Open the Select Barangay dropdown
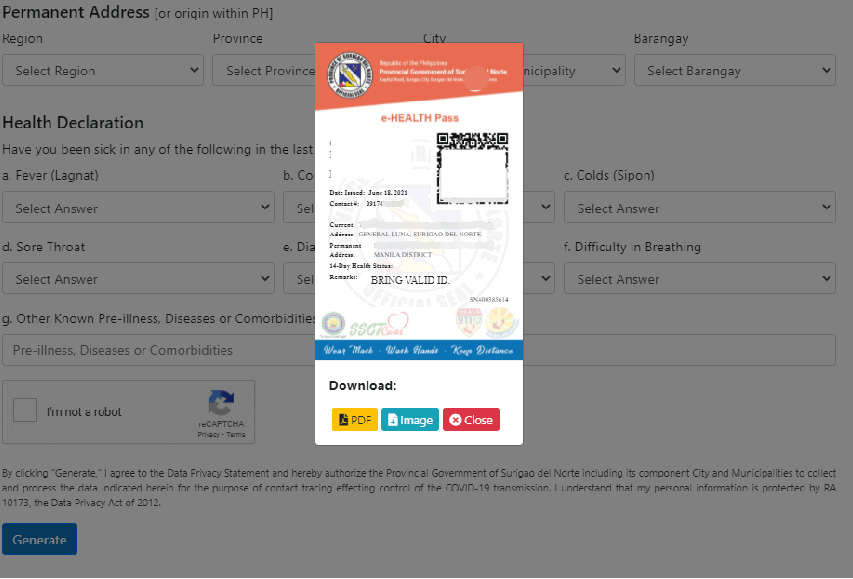The width and height of the screenshot is (853, 579). [734, 71]
